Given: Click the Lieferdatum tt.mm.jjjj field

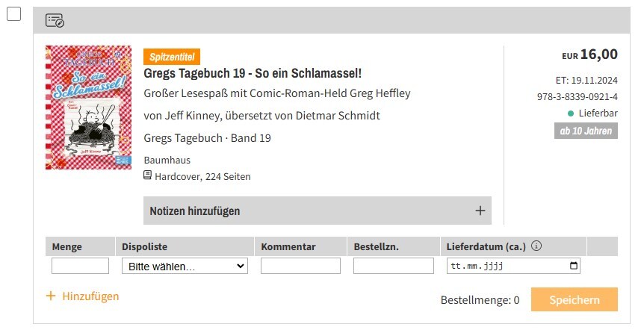Looking at the screenshot, I should [513, 266].
